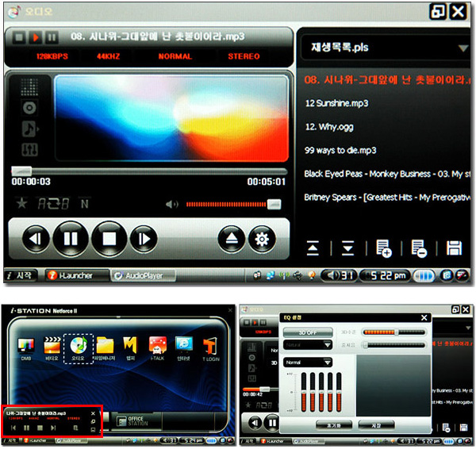Open T LOGIN in the launcher
The width and height of the screenshot is (476, 449).
[211, 348]
